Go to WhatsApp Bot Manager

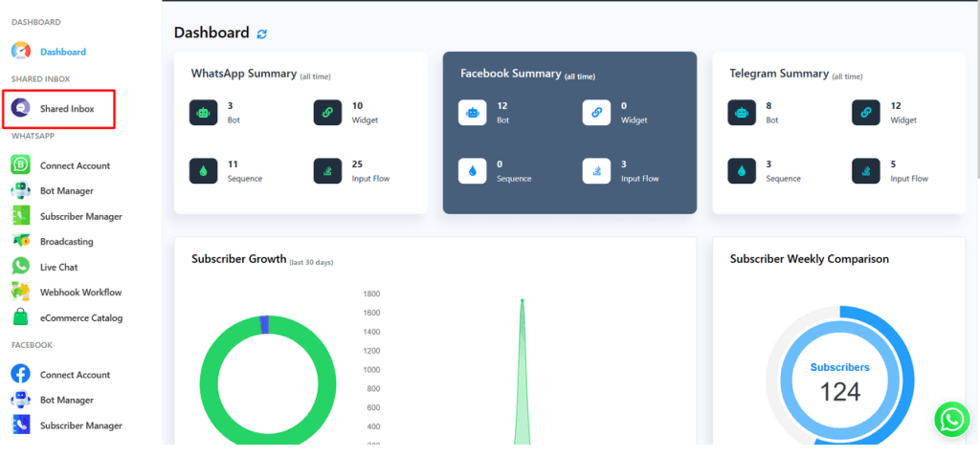coord(66,191)
